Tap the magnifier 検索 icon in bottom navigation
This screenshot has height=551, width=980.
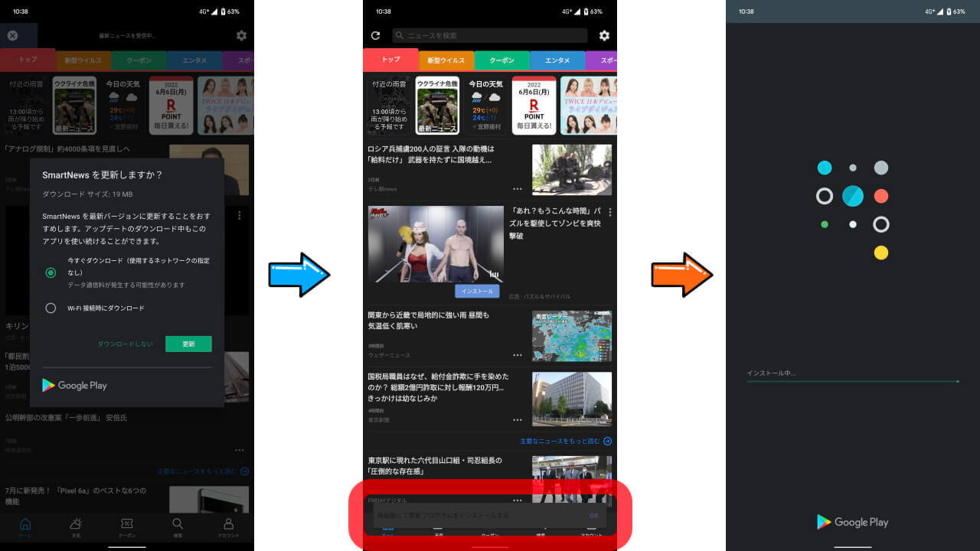(178, 525)
